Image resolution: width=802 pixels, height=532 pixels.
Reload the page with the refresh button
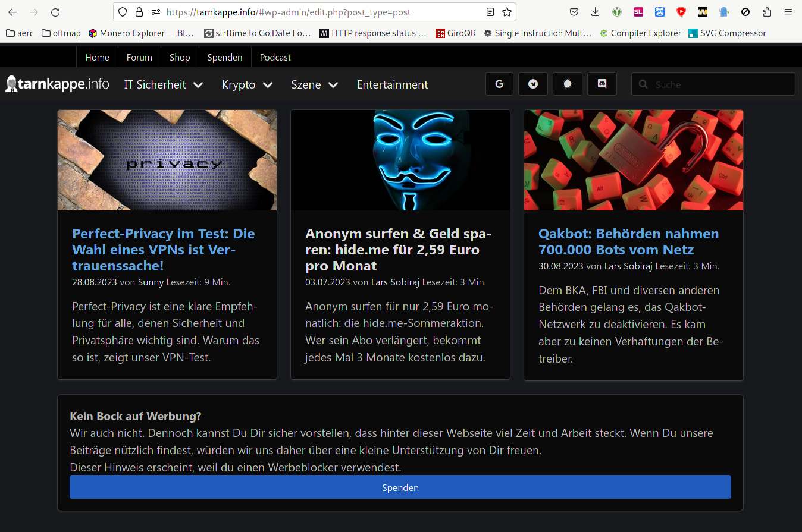click(x=55, y=12)
